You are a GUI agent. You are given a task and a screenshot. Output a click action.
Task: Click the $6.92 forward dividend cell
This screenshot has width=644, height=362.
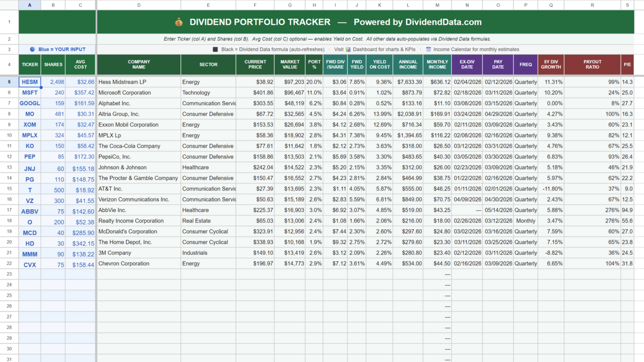pyautogui.click(x=335, y=210)
